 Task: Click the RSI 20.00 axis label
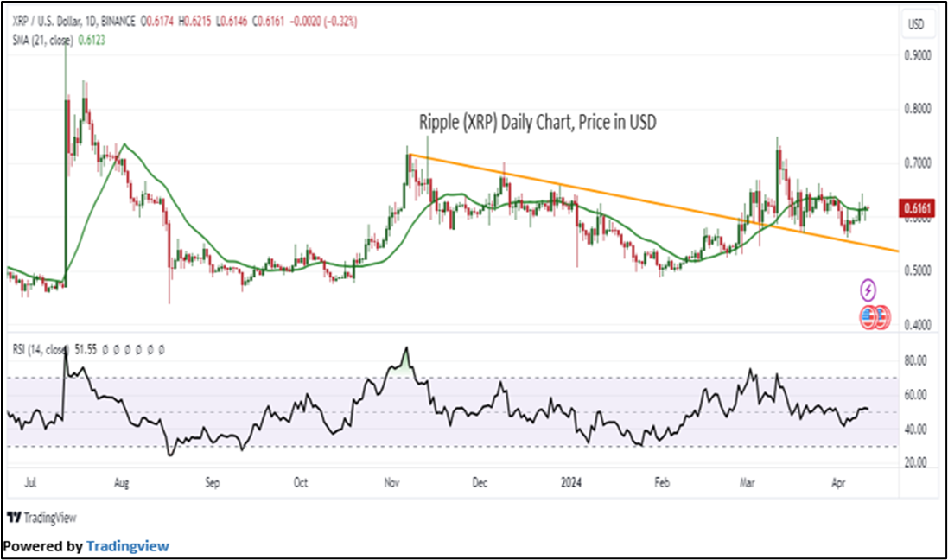point(915,462)
